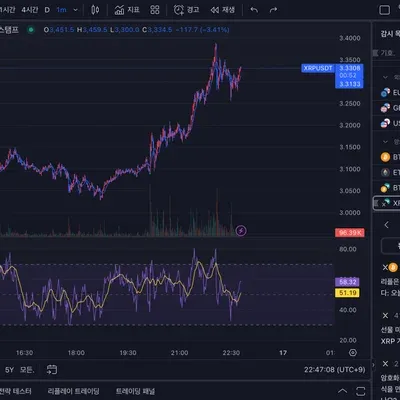
Task: Select the 5Y date range
Action: click(9, 370)
